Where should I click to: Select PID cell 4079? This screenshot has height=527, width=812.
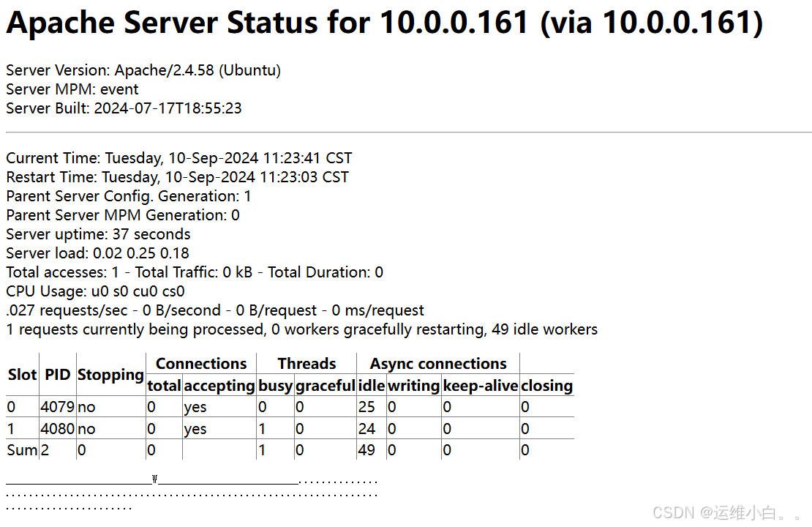[58, 407]
